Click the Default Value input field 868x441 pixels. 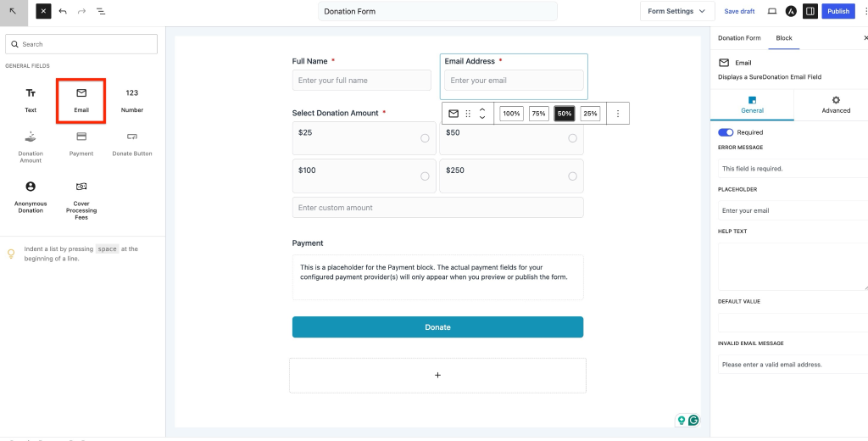[x=793, y=322]
